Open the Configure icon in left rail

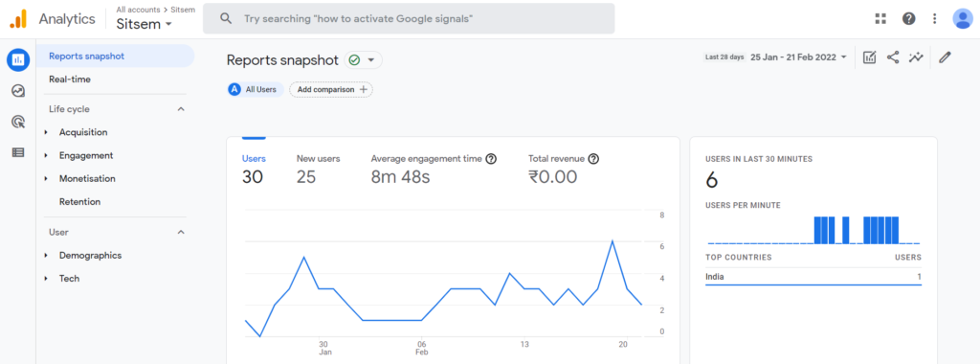click(x=18, y=152)
